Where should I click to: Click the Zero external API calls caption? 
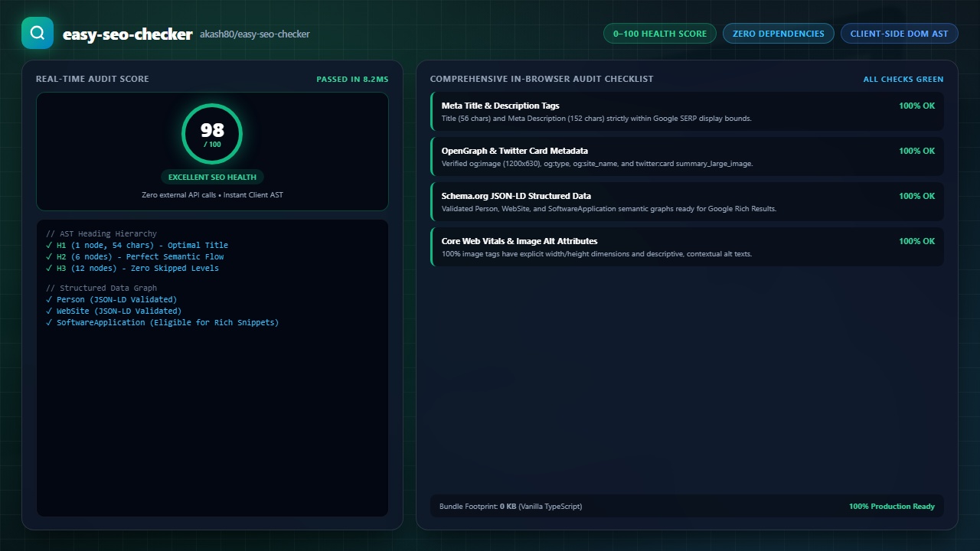[x=212, y=195]
